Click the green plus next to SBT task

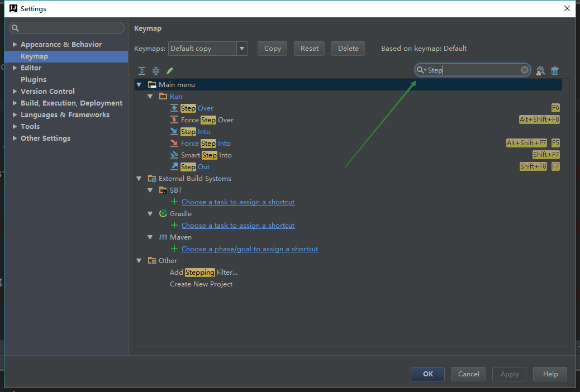pos(174,202)
